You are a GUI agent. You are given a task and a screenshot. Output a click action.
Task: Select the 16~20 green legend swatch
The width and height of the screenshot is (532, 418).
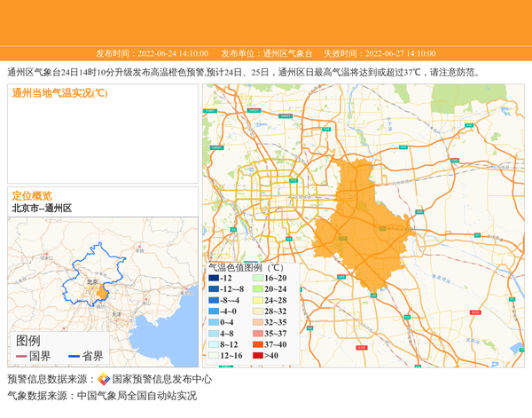click(257, 279)
